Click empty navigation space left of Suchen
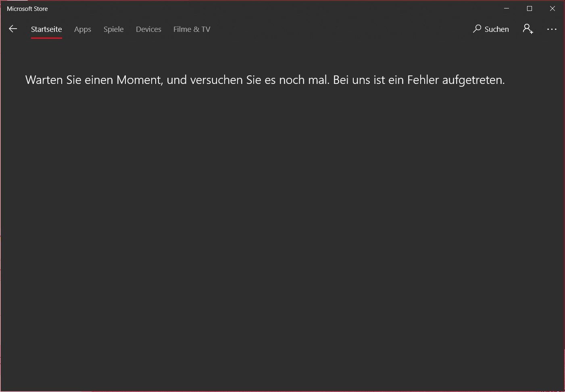The height and width of the screenshot is (392, 565). click(x=343, y=29)
